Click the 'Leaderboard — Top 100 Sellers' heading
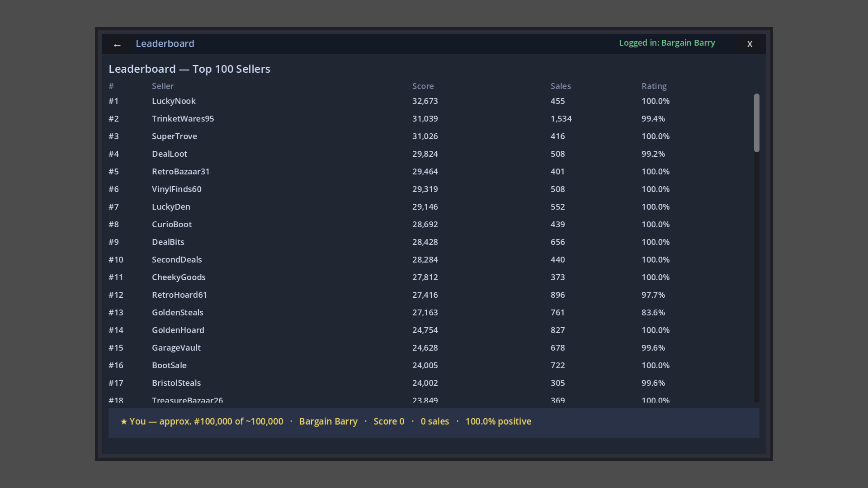 point(189,69)
